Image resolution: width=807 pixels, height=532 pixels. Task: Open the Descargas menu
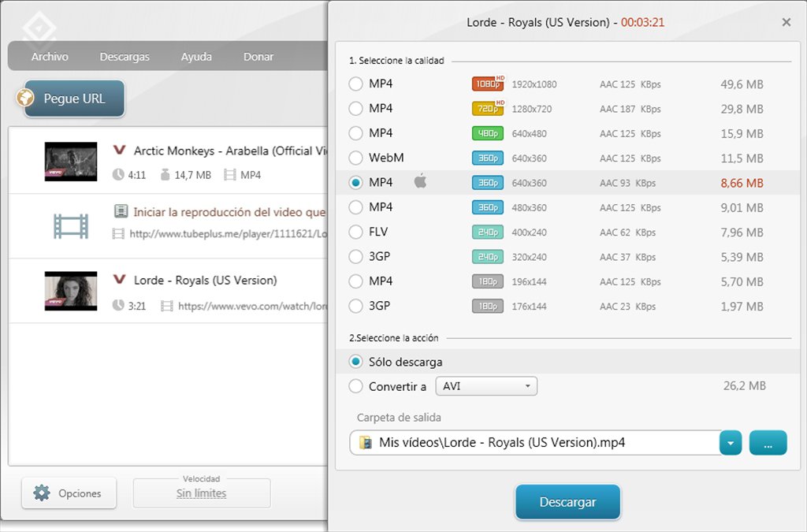(125, 57)
